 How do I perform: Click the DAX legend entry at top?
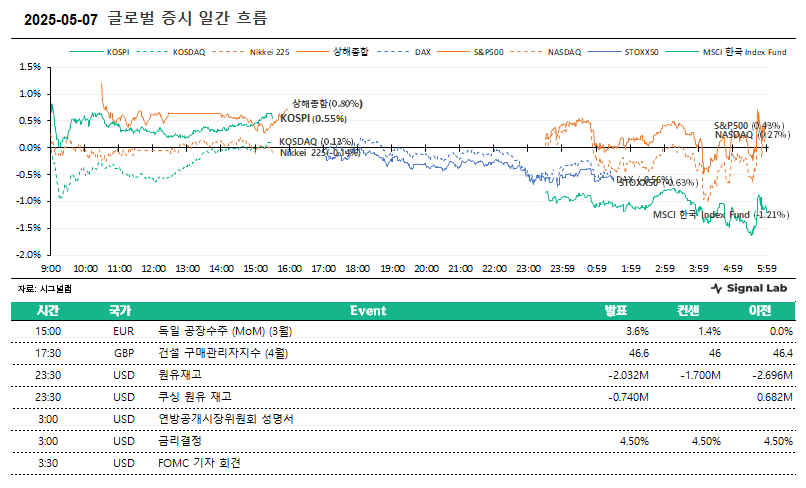404,52
